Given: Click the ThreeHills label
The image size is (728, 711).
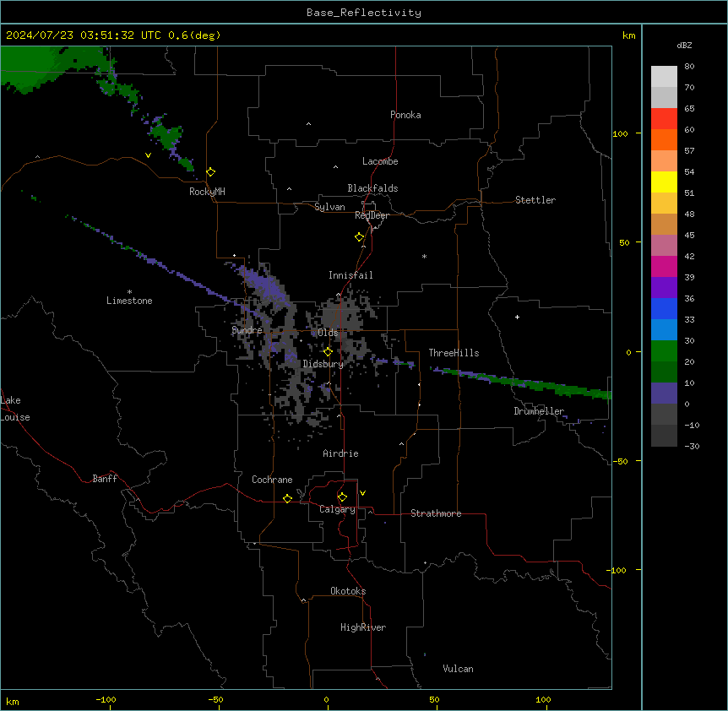Looking at the screenshot, I should (454, 353).
